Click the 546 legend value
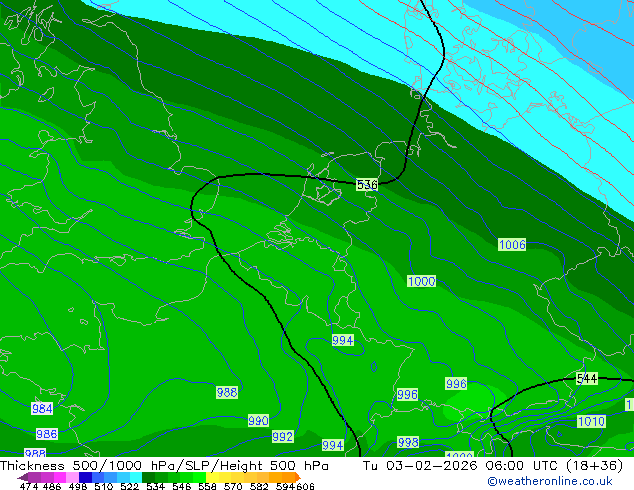634x490 pixels. (182, 486)
